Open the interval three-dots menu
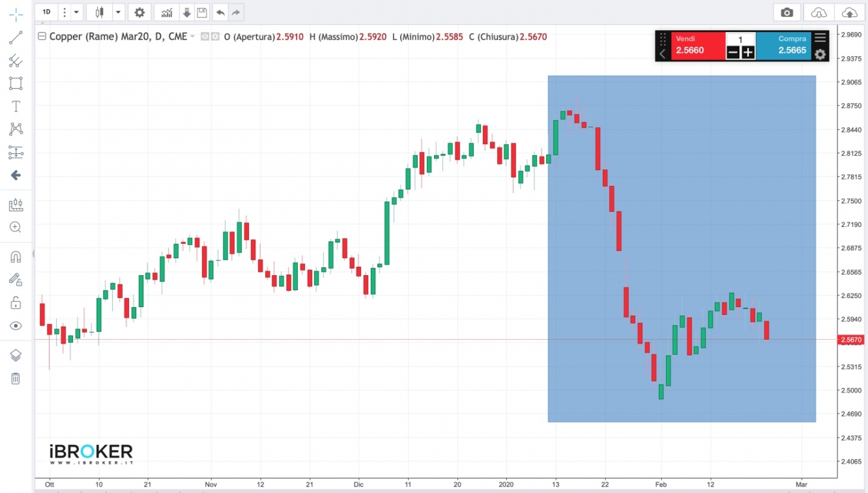This screenshot has height=493, width=868. [x=65, y=12]
